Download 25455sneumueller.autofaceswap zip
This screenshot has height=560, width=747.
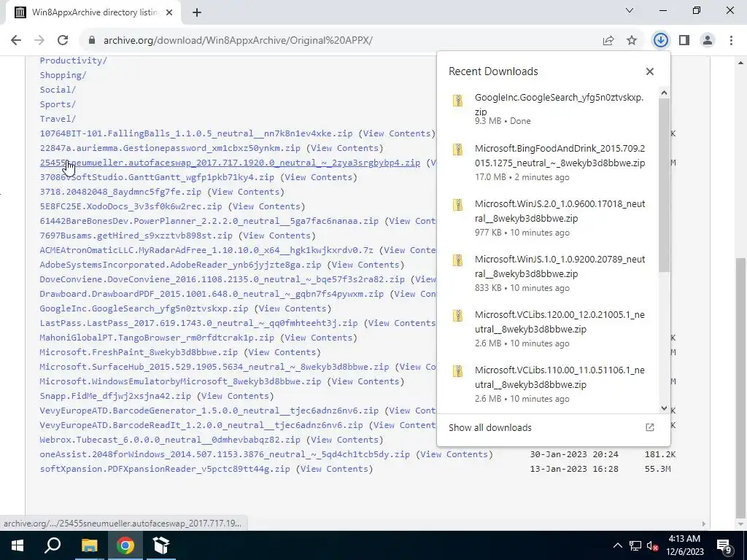click(230, 163)
